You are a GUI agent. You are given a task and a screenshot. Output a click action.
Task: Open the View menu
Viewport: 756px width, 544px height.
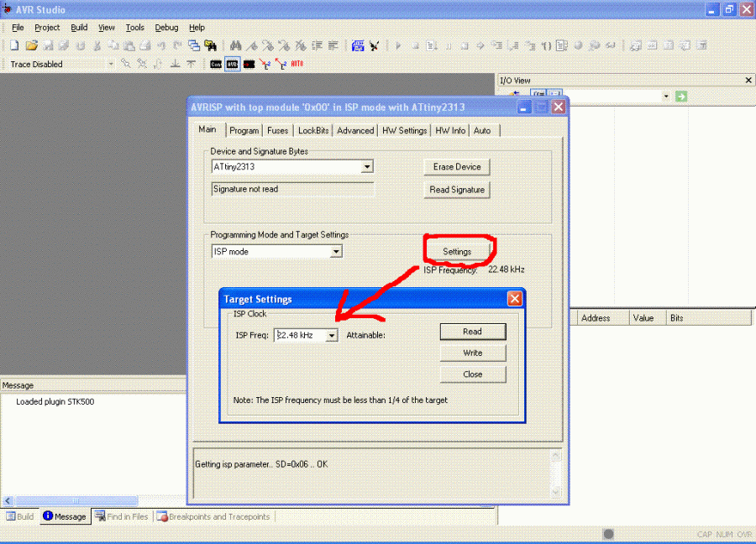click(x=107, y=28)
